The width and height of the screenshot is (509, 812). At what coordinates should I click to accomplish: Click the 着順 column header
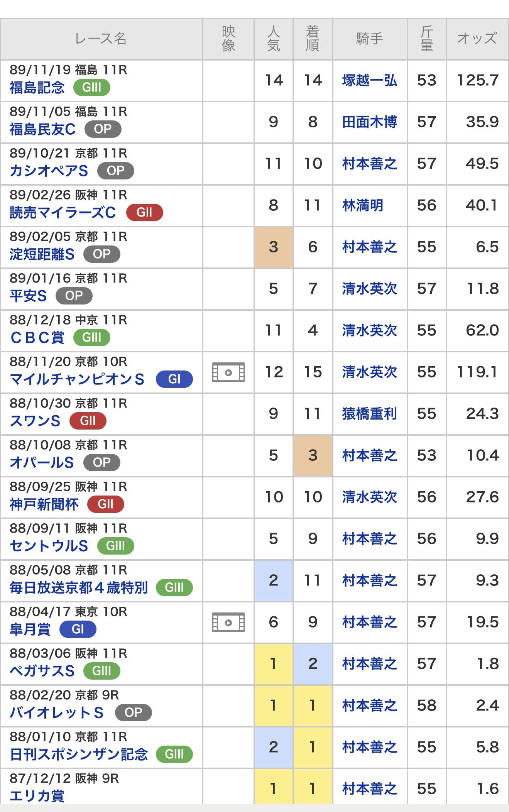[313, 39]
